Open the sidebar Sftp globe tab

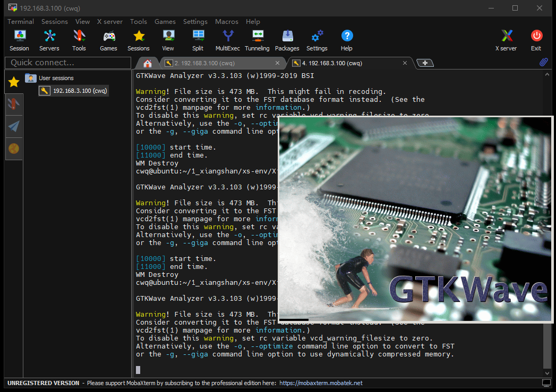(x=14, y=149)
